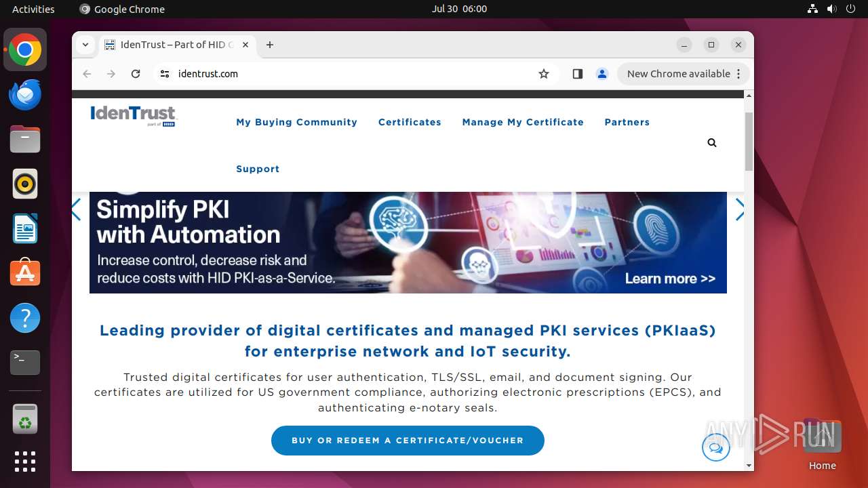Open the Help icon in the dock
The width and height of the screenshot is (868, 488).
point(25,317)
